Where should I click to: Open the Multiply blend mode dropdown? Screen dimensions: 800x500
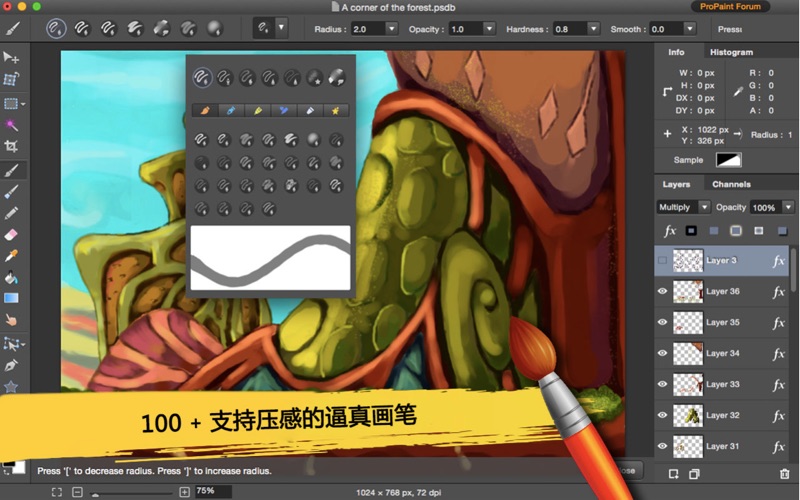pyautogui.click(x=683, y=207)
